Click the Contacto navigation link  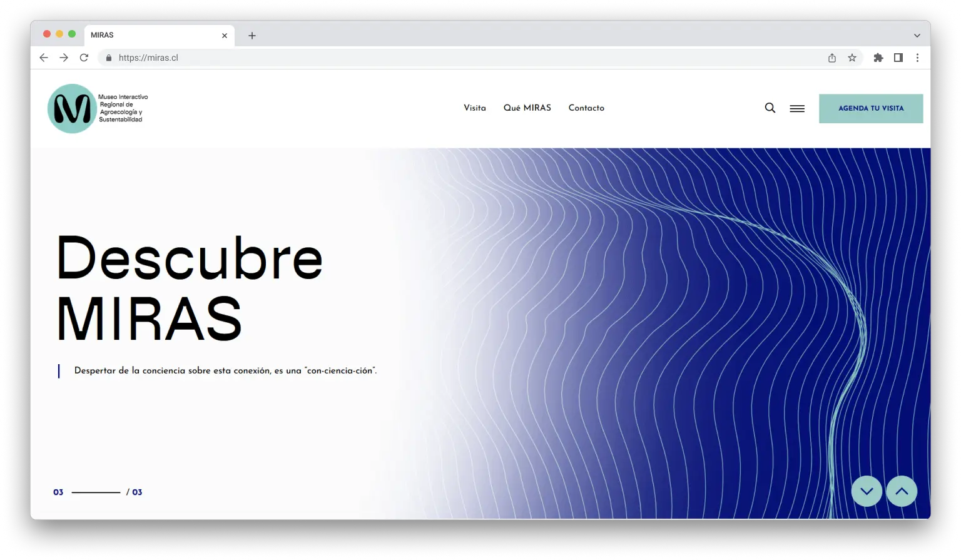[x=586, y=108]
